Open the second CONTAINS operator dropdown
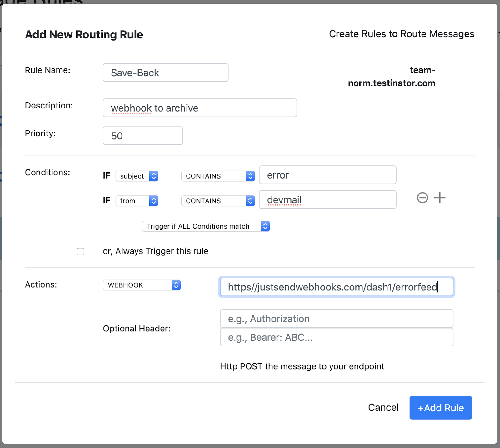500x448 pixels. [218, 201]
